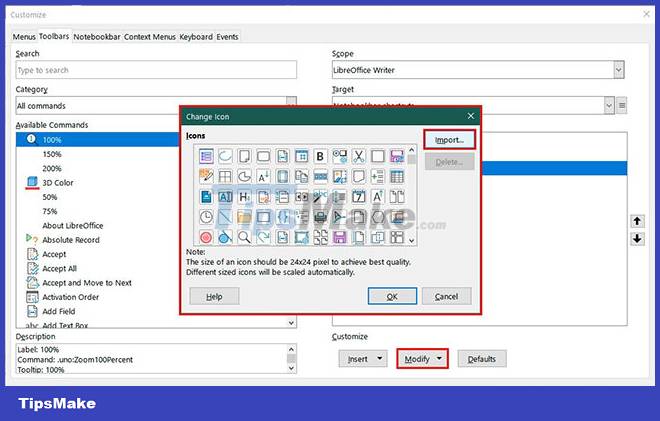Select the blue-header table grid icon
This screenshot has width=660, height=421.
click(397, 176)
